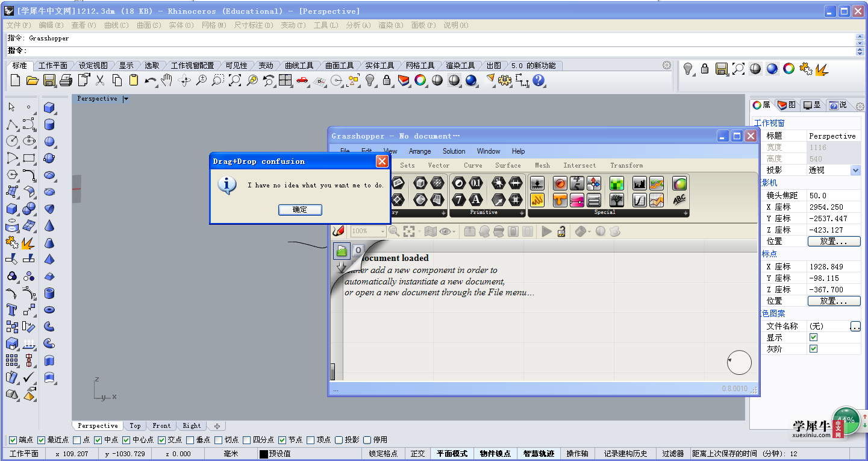The image size is (868, 461).
Task: Click the Grasshopper number 7 primitive icon
Action: coord(460,199)
